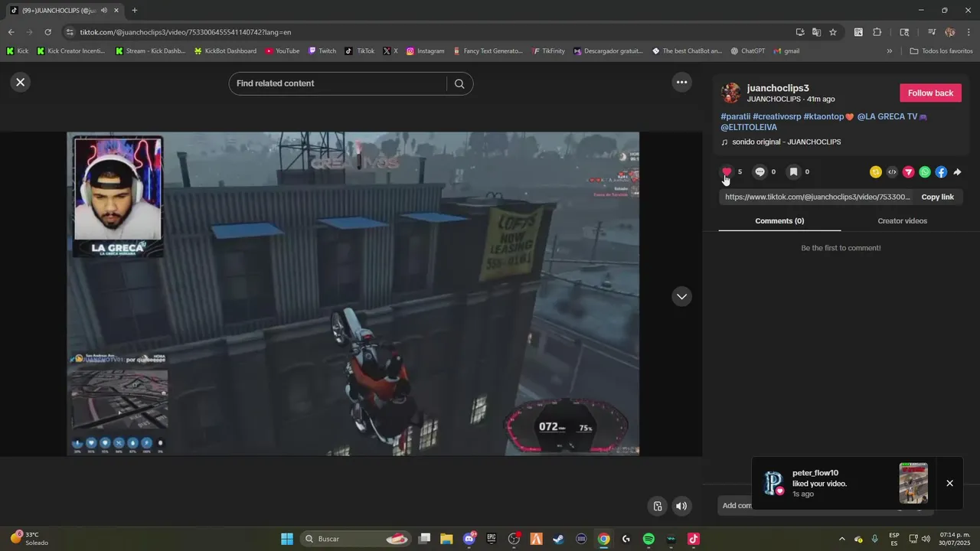Go back in browser history
This screenshot has width=980, height=551.
11,32
